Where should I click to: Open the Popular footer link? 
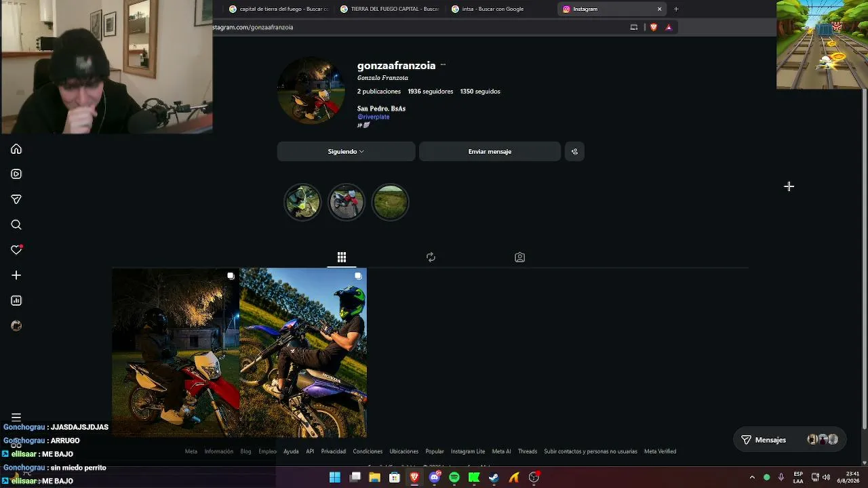(435, 451)
